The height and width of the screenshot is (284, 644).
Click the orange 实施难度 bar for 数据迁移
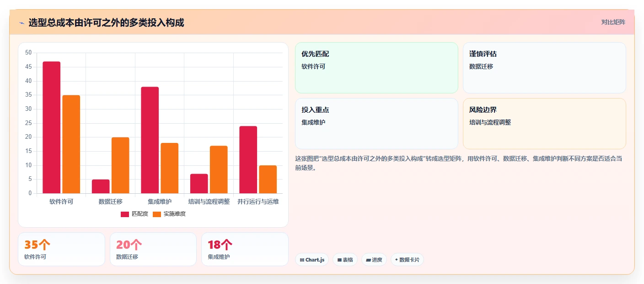click(120, 165)
